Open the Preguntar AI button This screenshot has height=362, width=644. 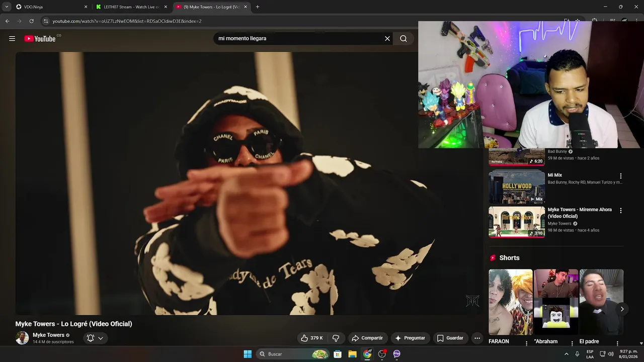410,338
